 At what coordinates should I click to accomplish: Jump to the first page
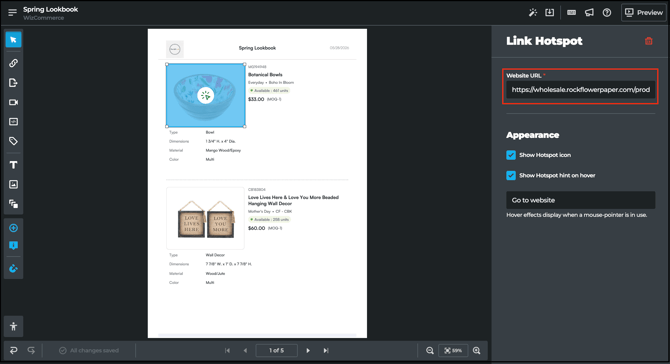[227, 350]
